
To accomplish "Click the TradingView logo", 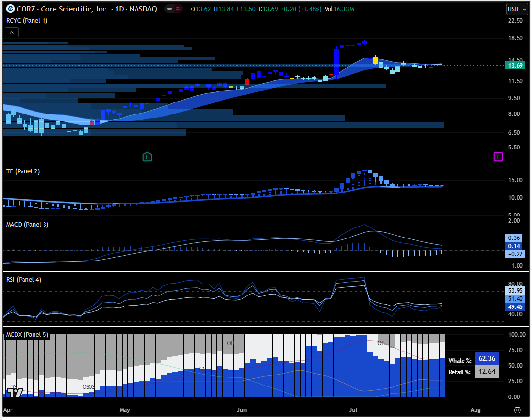I will pos(14,393).
